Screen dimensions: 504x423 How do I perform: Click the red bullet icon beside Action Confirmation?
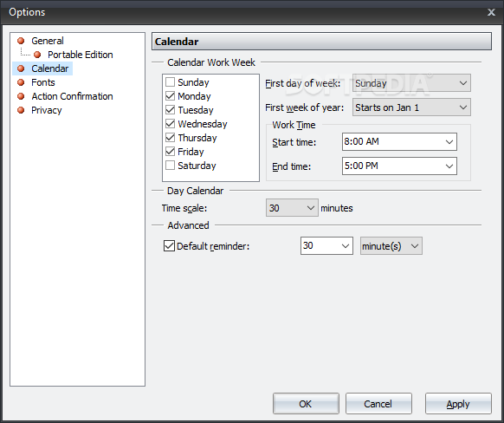pos(21,96)
